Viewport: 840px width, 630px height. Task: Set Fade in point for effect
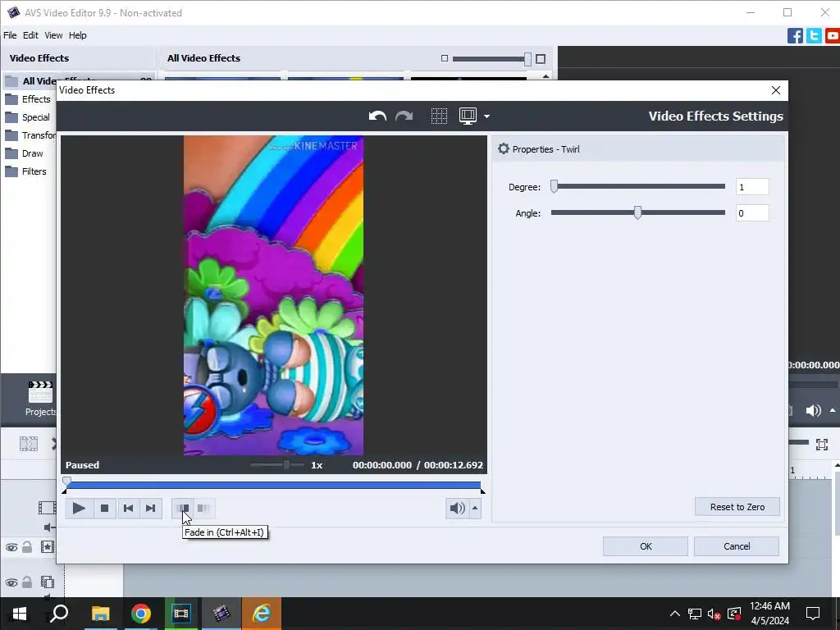coord(183,508)
